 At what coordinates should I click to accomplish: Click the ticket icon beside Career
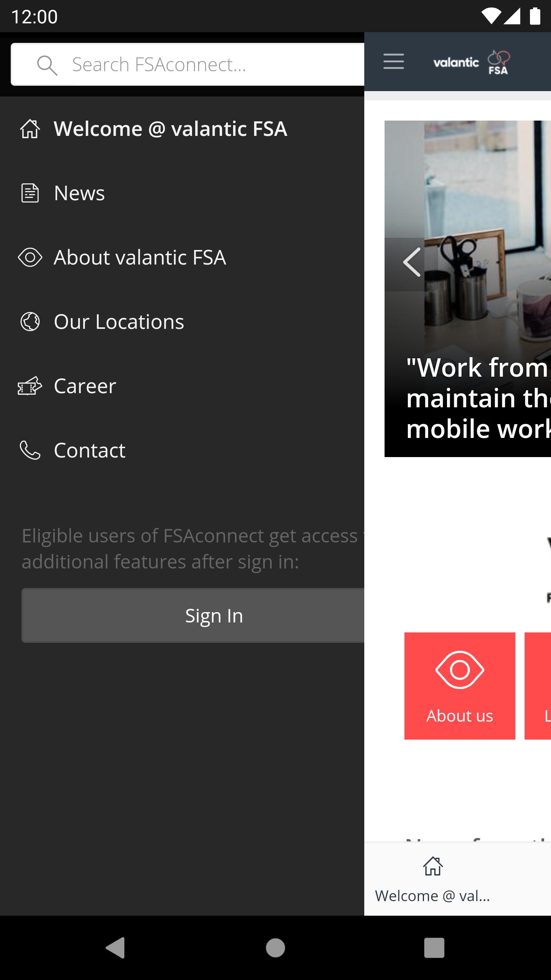coord(30,385)
